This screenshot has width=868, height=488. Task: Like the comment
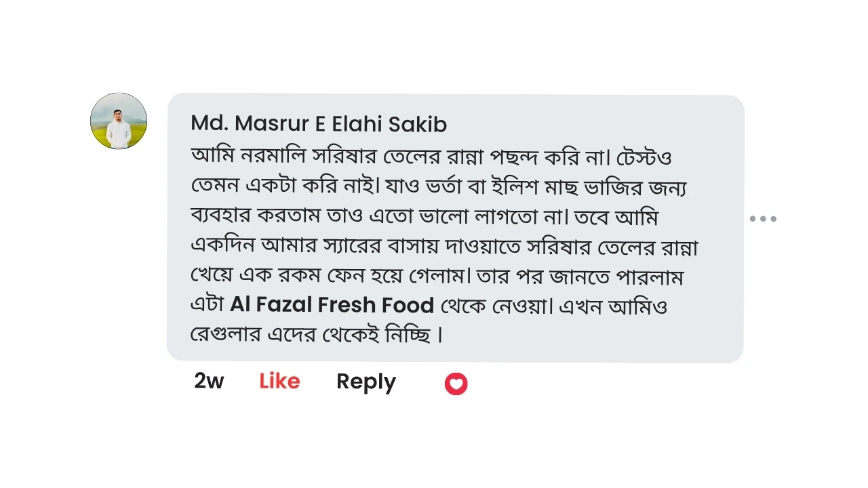pyautogui.click(x=279, y=382)
